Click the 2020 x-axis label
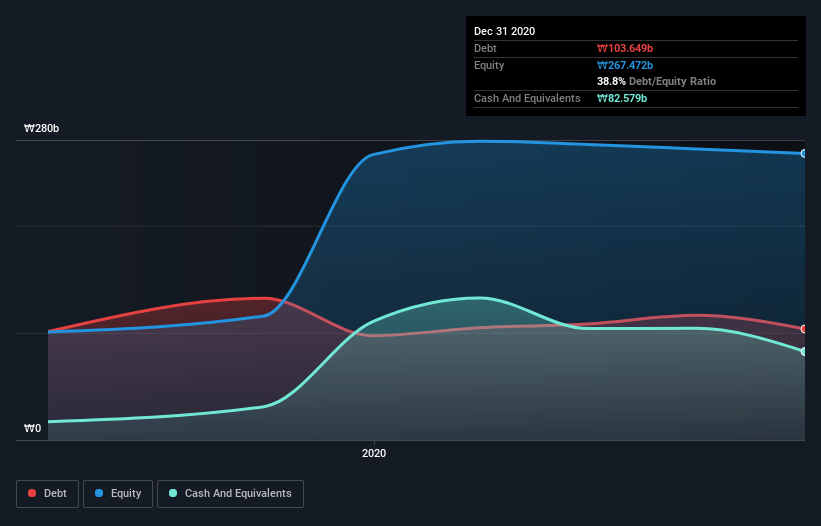 [x=374, y=453]
